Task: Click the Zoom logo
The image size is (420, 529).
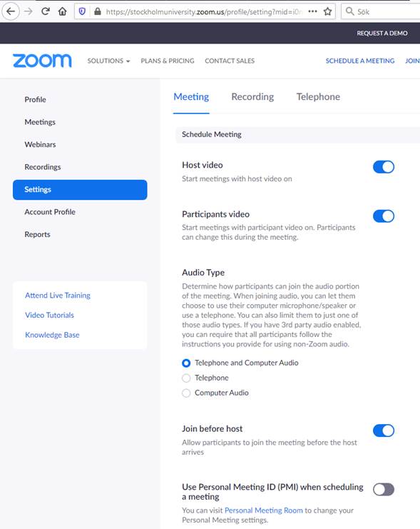Action: click(42, 61)
